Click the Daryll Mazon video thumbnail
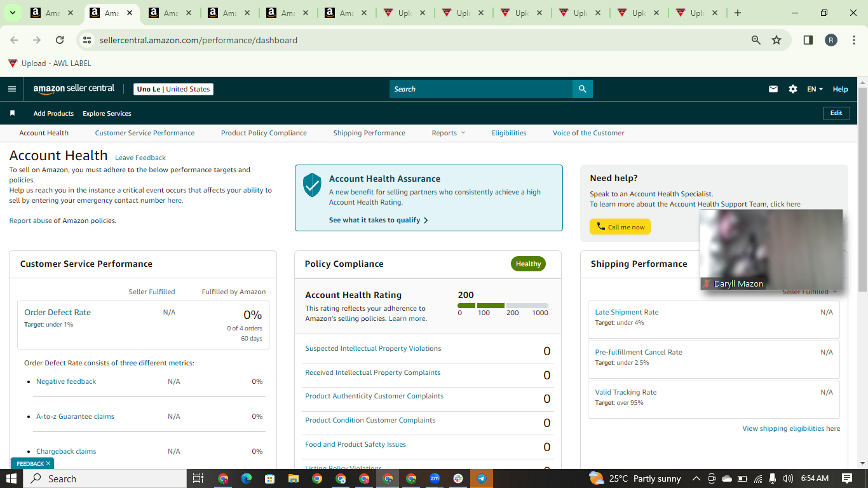Image resolution: width=868 pixels, height=488 pixels. 771,250
